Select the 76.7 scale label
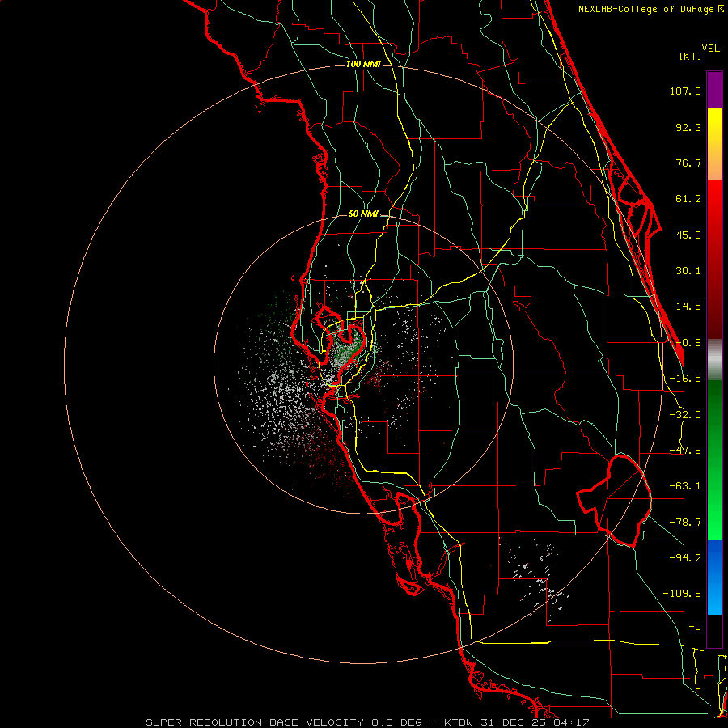728x728 pixels. 688,163
